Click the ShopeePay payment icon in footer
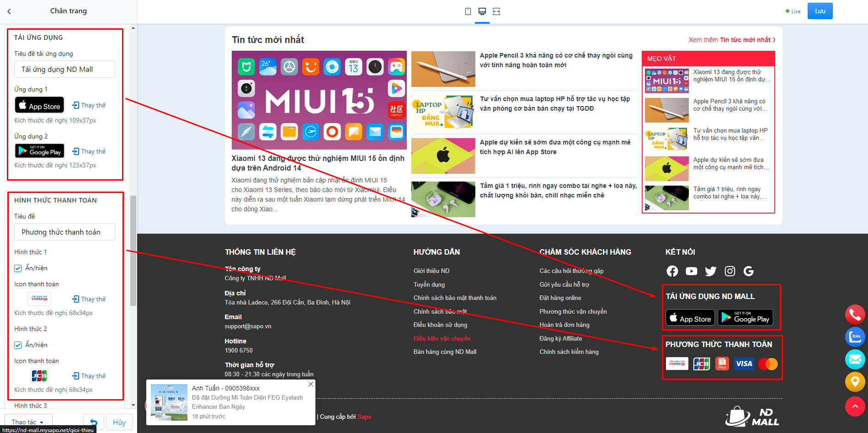Image resolution: width=868 pixels, height=433 pixels. [x=722, y=364]
